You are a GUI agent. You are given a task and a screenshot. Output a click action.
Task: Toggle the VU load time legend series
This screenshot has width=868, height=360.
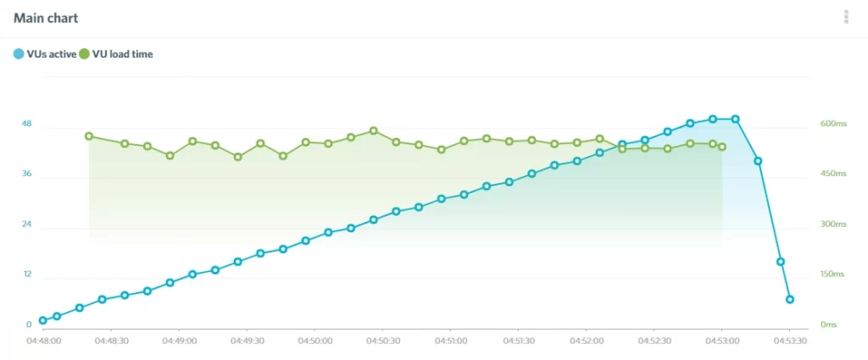click(x=115, y=54)
